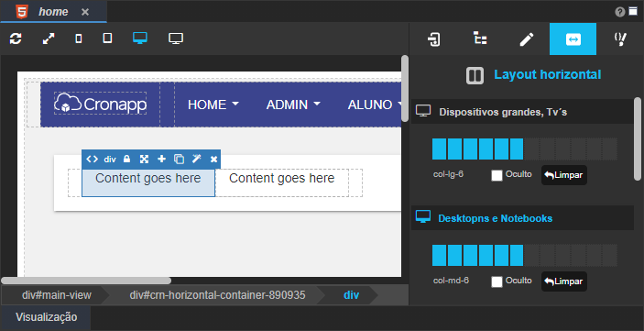Screen dimensions: 644x331
Task: Open the structure tree panel tab
Action: coord(480,39)
